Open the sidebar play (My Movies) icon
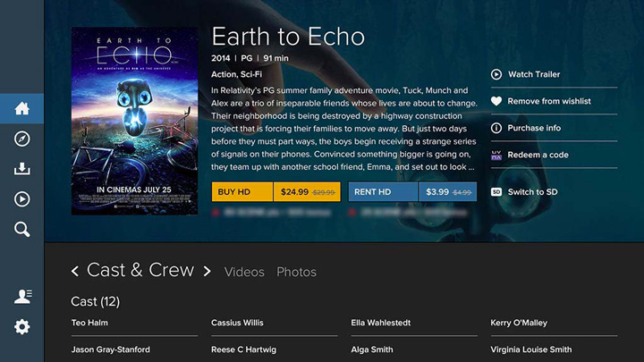The width and height of the screenshot is (644, 362). 22,199
